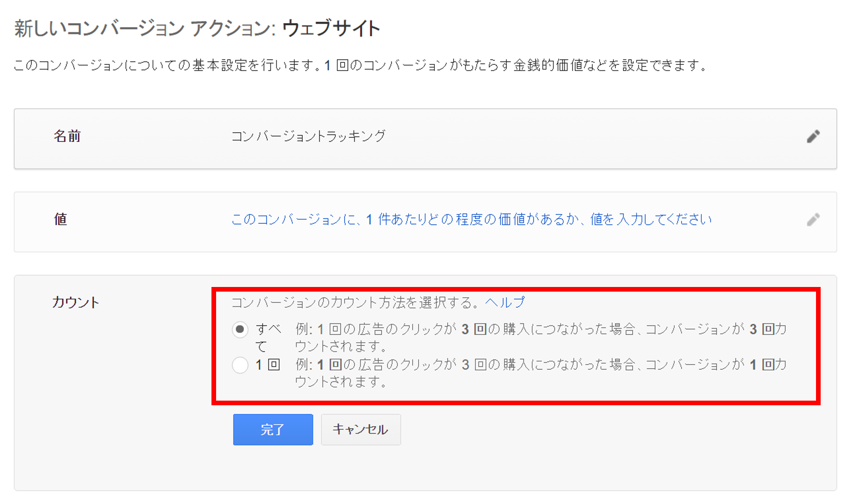Viewport: 851px width, 504px height.
Task: Click the カウント label
Action: [x=76, y=302]
